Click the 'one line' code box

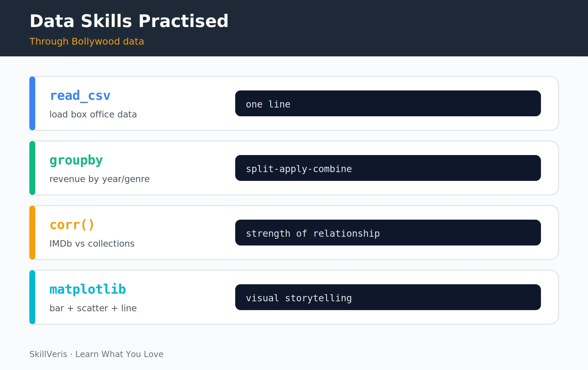[x=388, y=103]
